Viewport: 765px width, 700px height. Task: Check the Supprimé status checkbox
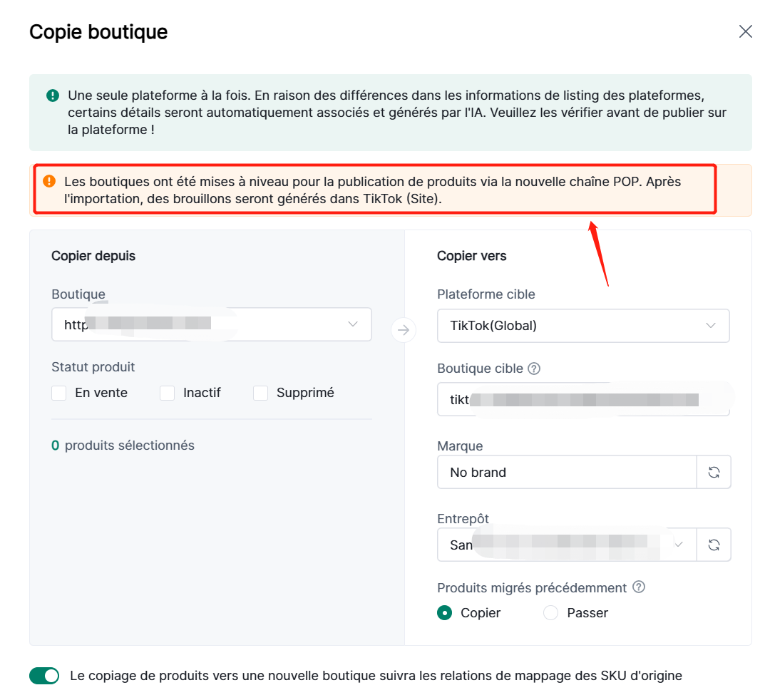pos(261,393)
